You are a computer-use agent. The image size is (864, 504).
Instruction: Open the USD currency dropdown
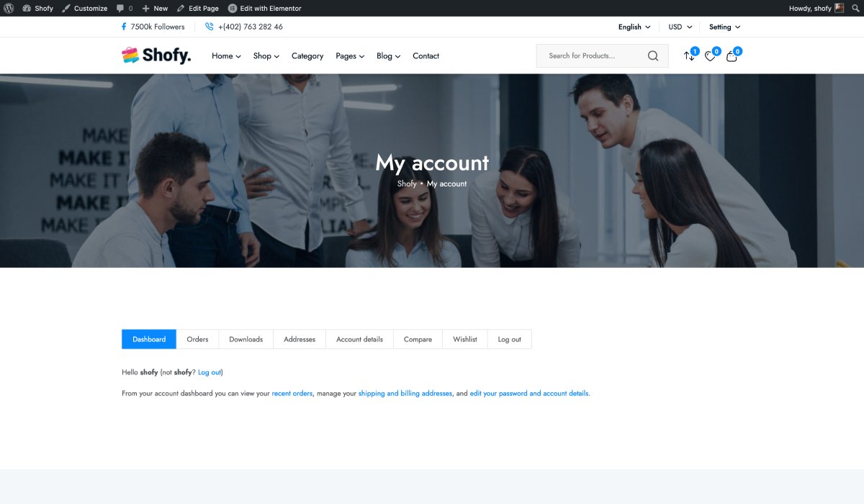point(680,27)
